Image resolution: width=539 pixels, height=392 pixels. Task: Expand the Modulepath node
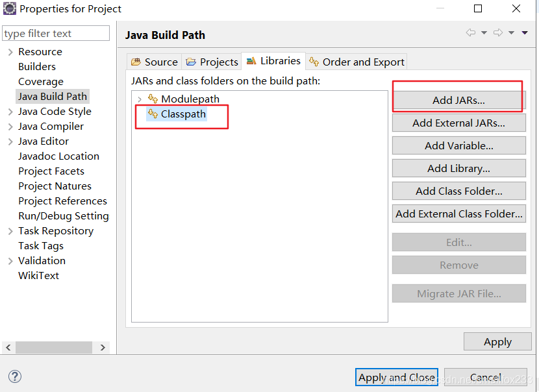140,99
